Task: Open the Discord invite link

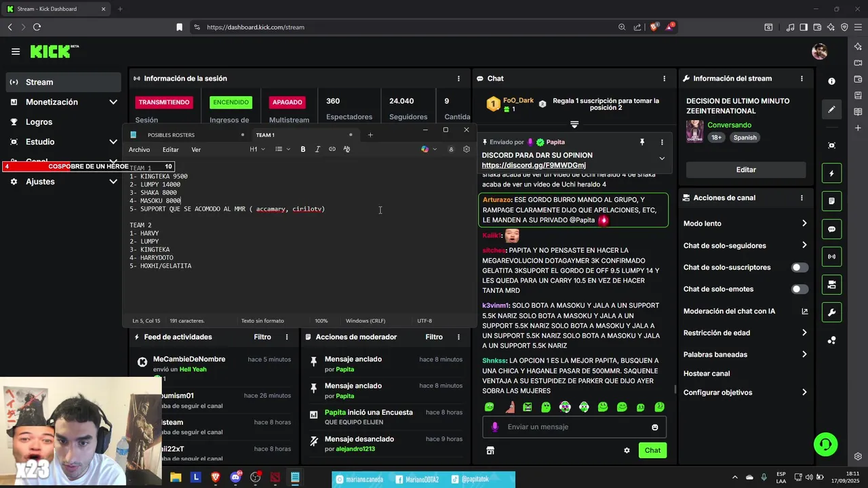Action: [534, 165]
